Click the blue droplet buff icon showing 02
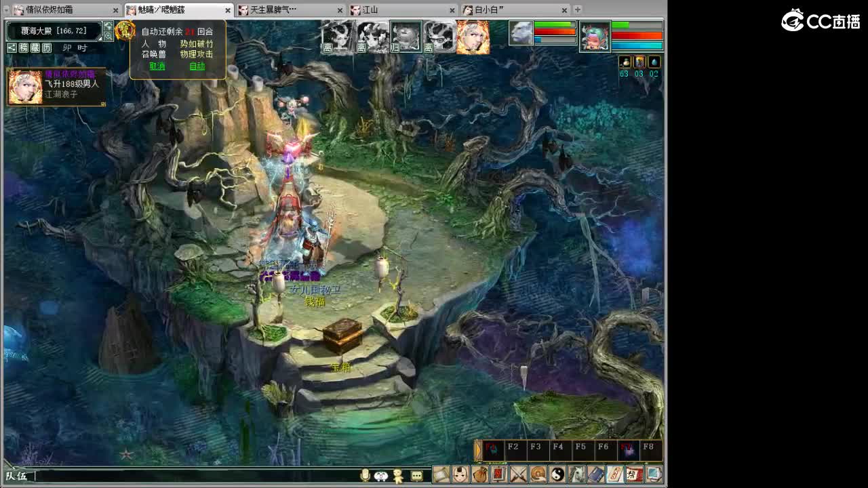This screenshot has height=488, width=868. (654, 62)
